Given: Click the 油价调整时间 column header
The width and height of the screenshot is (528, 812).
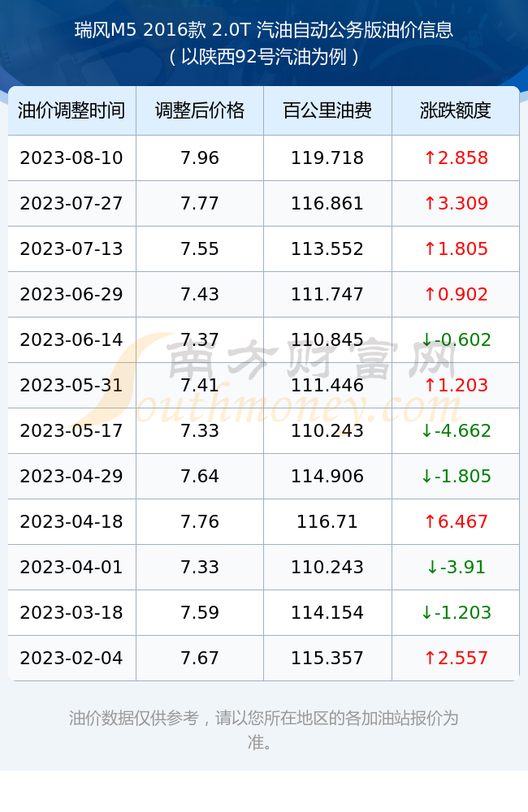Looking at the screenshot, I should tap(71, 110).
